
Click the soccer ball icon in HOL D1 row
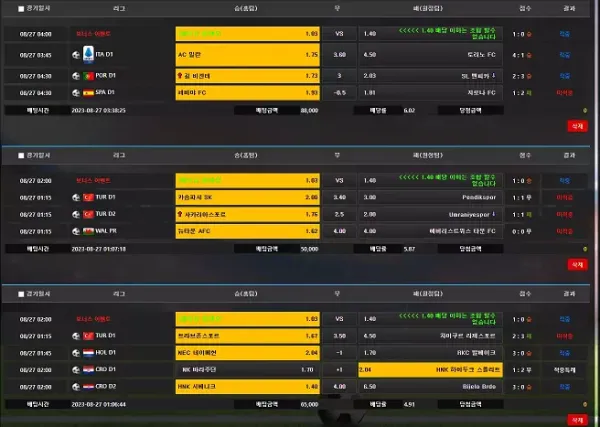(76, 353)
